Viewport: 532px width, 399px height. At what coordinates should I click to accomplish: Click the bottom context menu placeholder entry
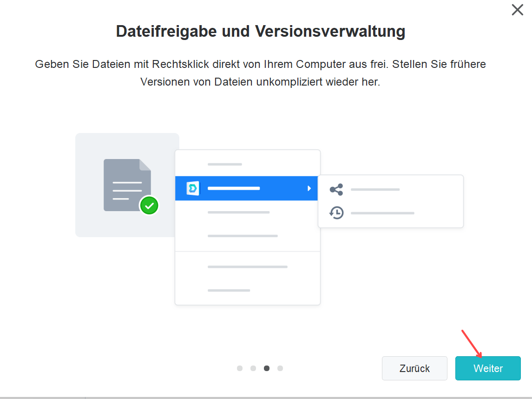[229, 290]
